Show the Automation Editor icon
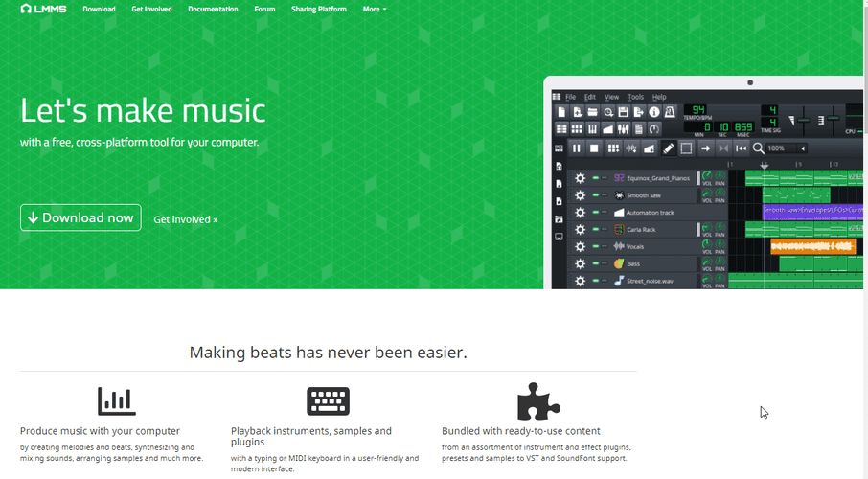The height and width of the screenshot is (479, 868). coord(607,129)
